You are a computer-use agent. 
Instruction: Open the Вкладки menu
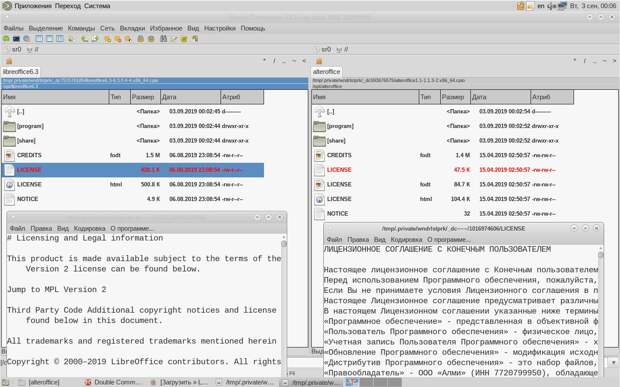point(132,28)
